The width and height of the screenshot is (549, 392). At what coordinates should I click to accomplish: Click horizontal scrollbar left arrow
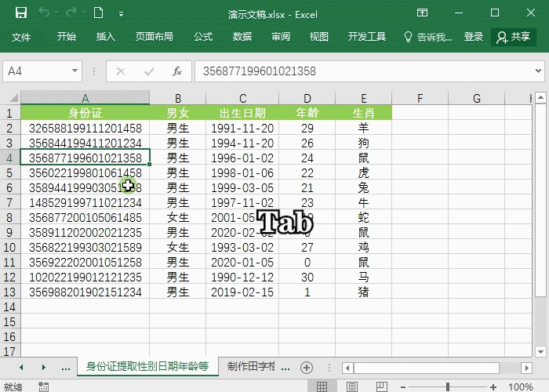[347, 368]
